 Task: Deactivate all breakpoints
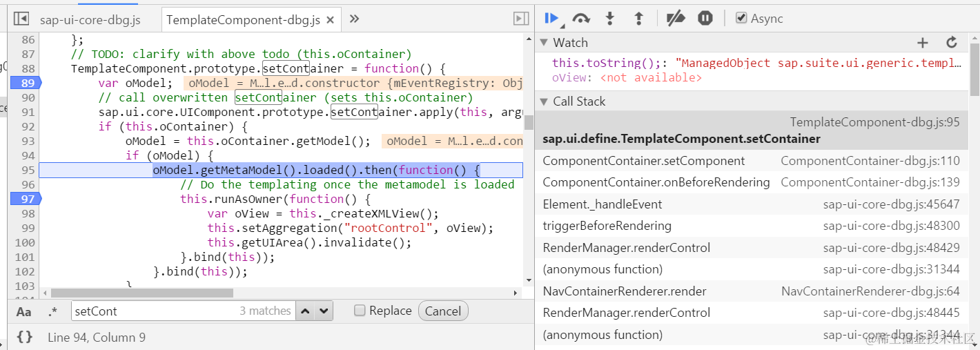676,19
